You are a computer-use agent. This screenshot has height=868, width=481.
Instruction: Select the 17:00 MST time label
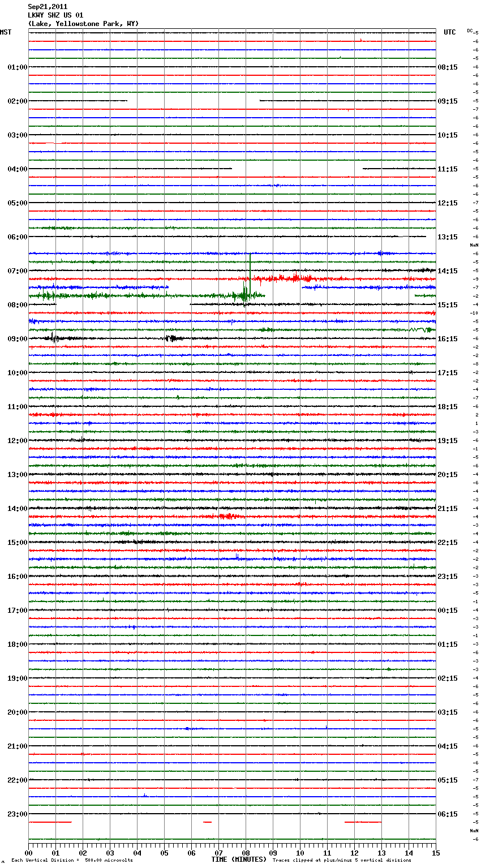[x=17, y=611]
